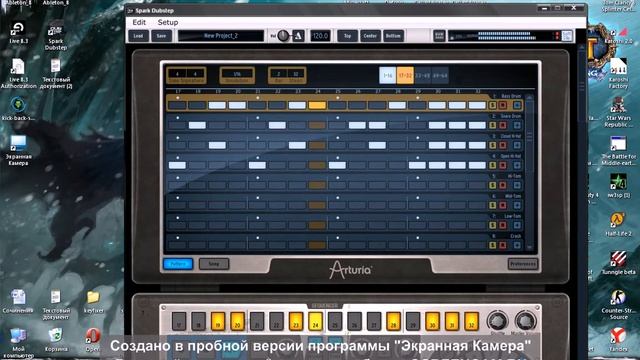The image size is (640, 360).
Task: Click the tempo field showing 120.0
Action: (x=320, y=36)
